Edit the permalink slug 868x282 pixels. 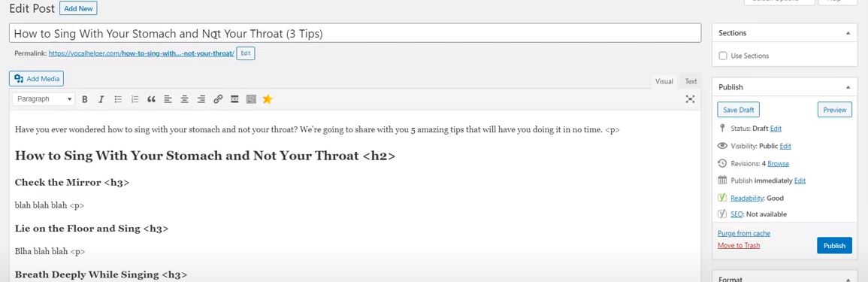coord(246,53)
